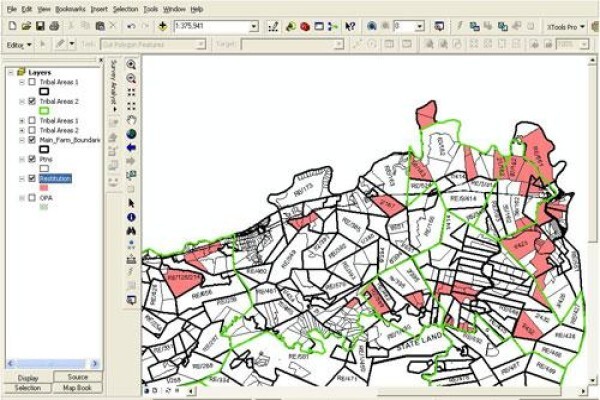Select the Zoom In tool
Image resolution: width=600 pixels, height=400 pixels.
pyautogui.click(x=131, y=64)
